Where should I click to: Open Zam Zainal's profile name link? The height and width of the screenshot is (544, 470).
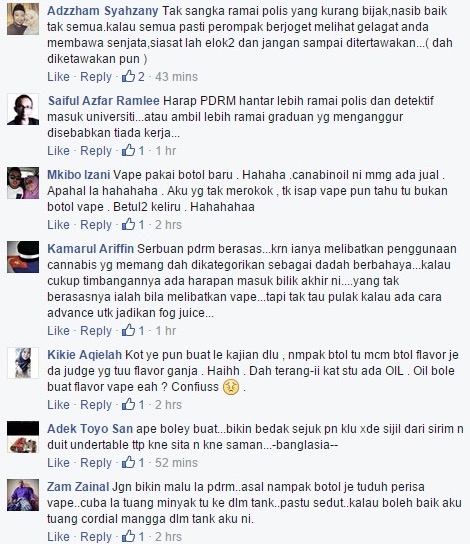(x=78, y=487)
